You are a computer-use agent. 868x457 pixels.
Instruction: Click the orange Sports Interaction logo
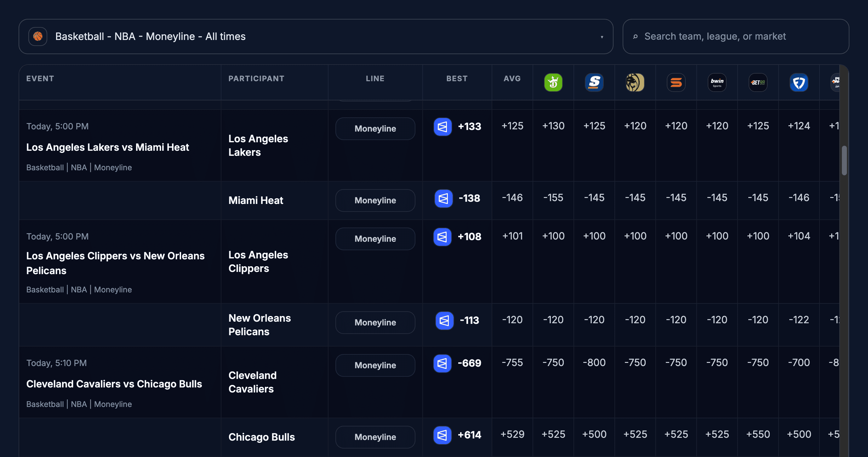(676, 82)
